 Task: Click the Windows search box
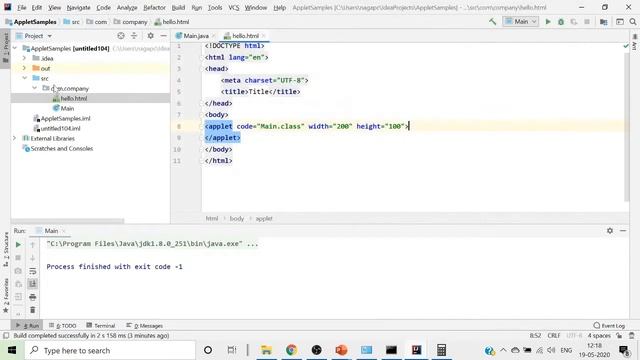tap(110, 350)
